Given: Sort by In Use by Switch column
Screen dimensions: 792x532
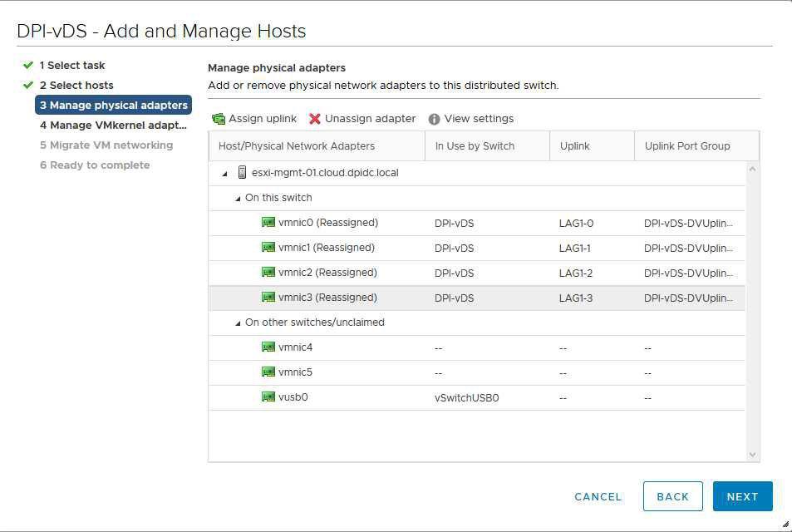Looking at the screenshot, I should pos(488,146).
